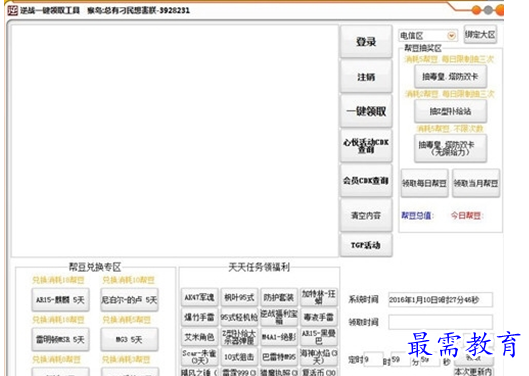The image size is (529, 376).
Task: Click the 定时 hour field showing 9
Action: [x=373, y=359]
